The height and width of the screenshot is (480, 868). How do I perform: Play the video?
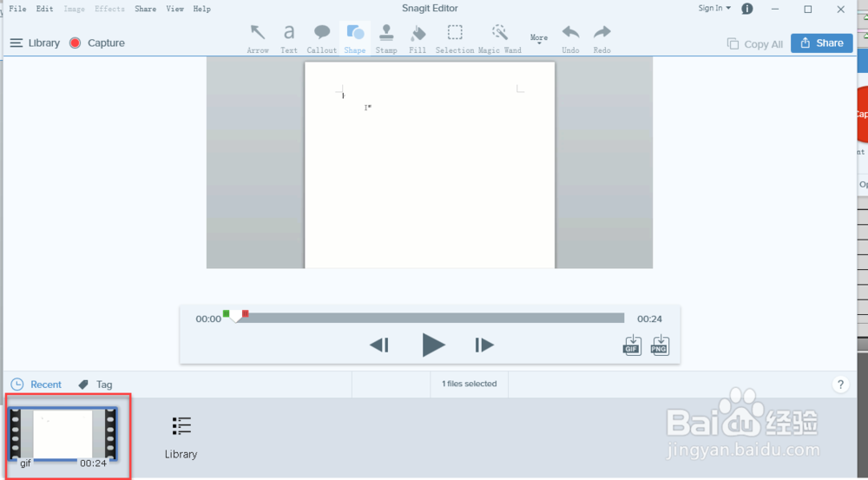(433, 345)
